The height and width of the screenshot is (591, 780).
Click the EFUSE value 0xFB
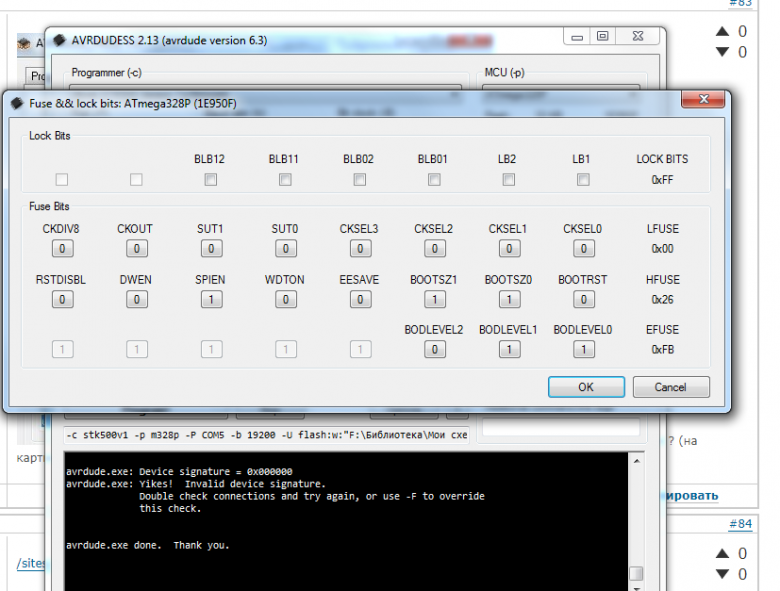[662, 350]
